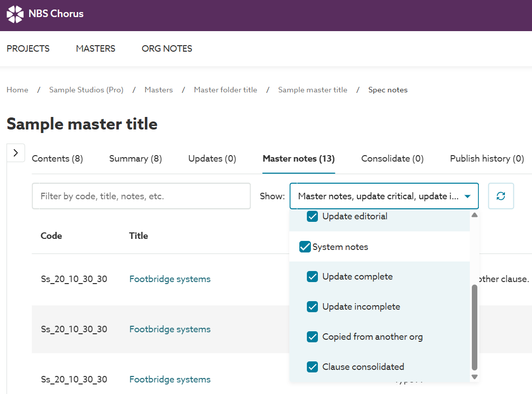Viewport: 532px width, 394px height.
Task: Open the Masters breadcrumb link
Action: (158, 90)
